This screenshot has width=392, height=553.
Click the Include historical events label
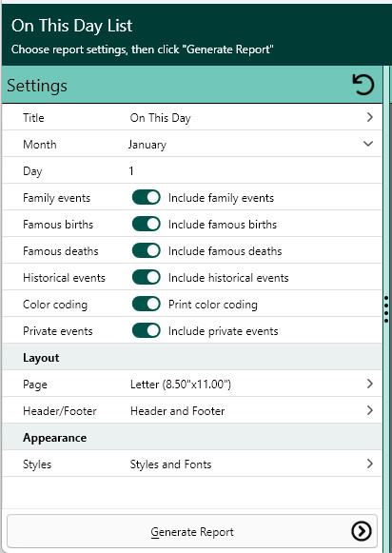coord(228,278)
